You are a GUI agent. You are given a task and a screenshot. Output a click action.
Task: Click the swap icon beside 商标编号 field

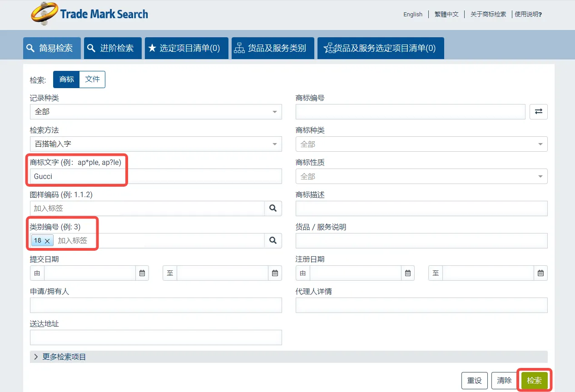tap(538, 111)
